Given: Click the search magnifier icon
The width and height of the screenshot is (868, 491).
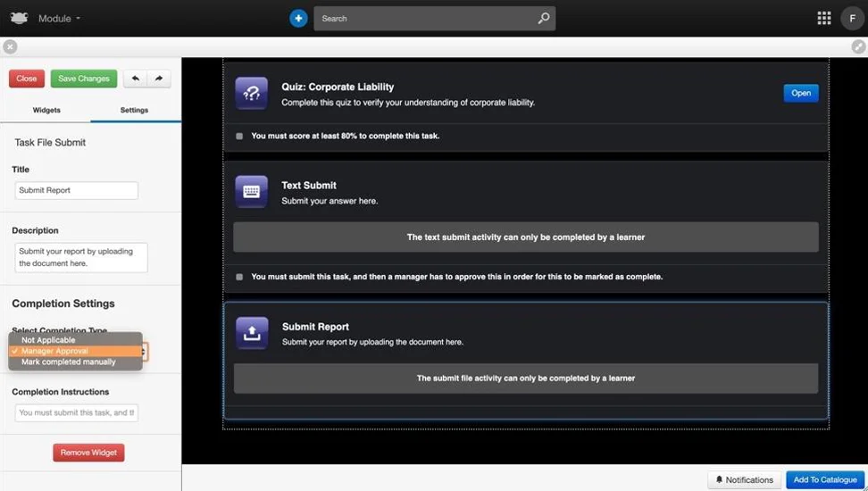Looking at the screenshot, I should pos(544,18).
